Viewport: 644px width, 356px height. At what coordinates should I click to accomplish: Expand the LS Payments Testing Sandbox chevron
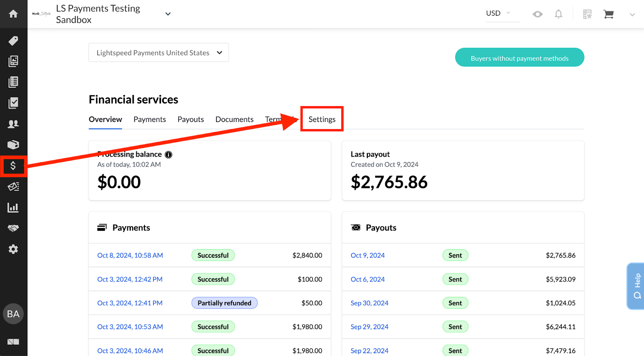pos(168,14)
